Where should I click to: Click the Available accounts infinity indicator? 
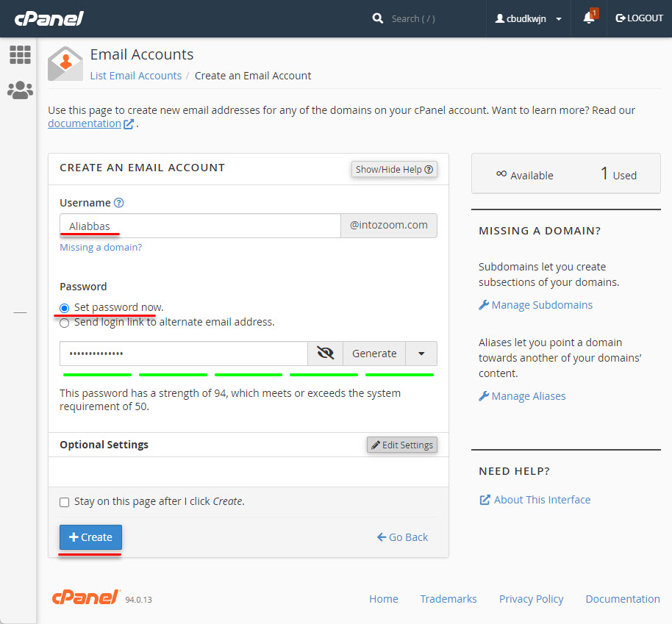point(524,175)
